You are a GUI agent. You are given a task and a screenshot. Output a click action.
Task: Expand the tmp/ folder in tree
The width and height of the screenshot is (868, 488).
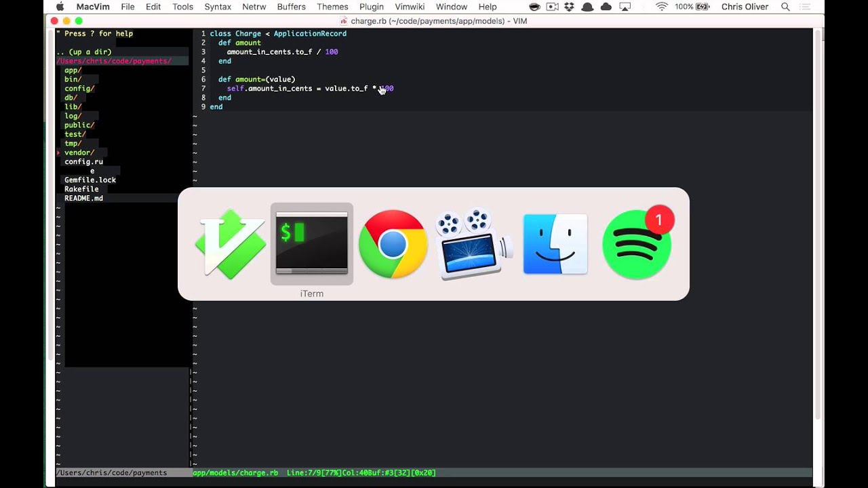pyautogui.click(x=73, y=144)
